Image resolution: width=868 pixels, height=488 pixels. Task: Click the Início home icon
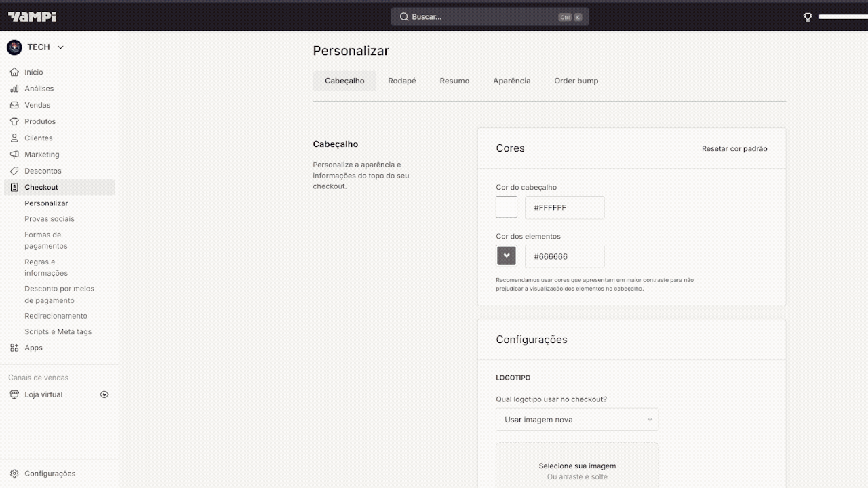pyautogui.click(x=14, y=72)
